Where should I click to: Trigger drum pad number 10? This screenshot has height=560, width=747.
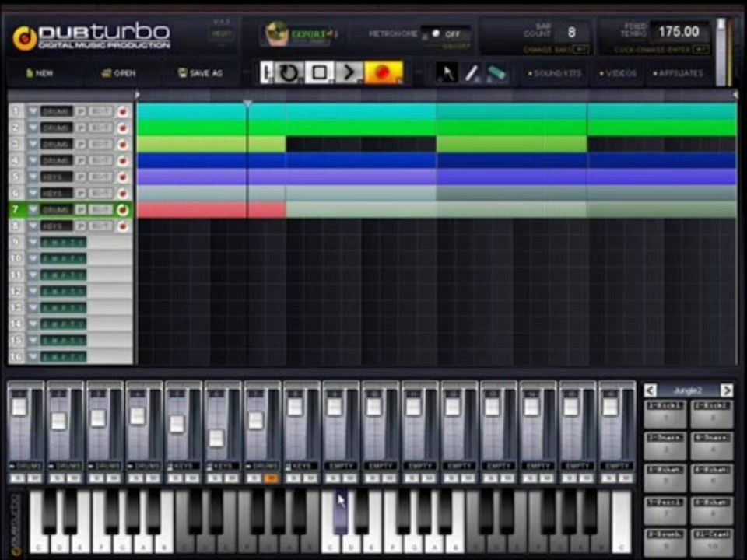coord(712,542)
